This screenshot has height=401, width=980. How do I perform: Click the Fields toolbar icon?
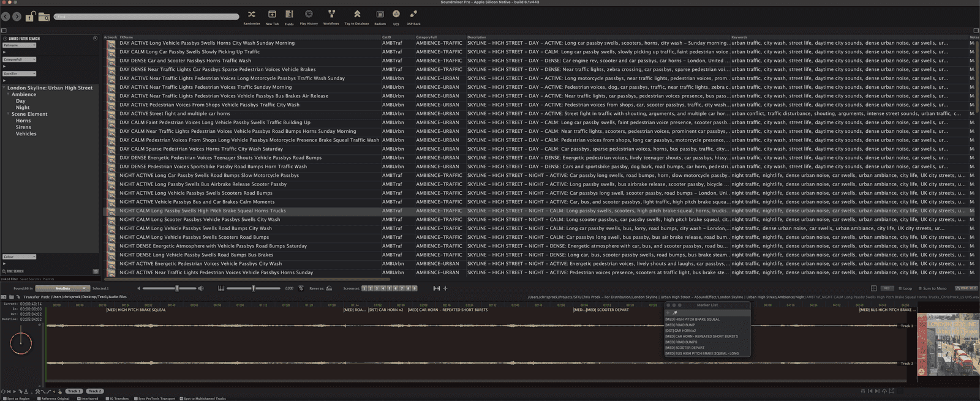[x=289, y=14]
